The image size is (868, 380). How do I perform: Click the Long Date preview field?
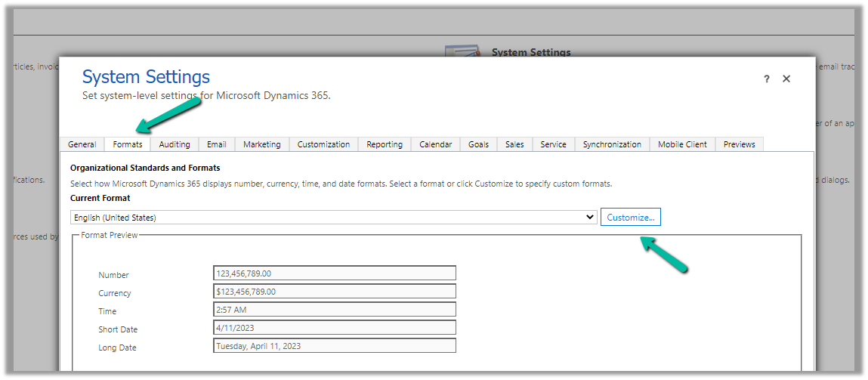(x=335, y=346)
